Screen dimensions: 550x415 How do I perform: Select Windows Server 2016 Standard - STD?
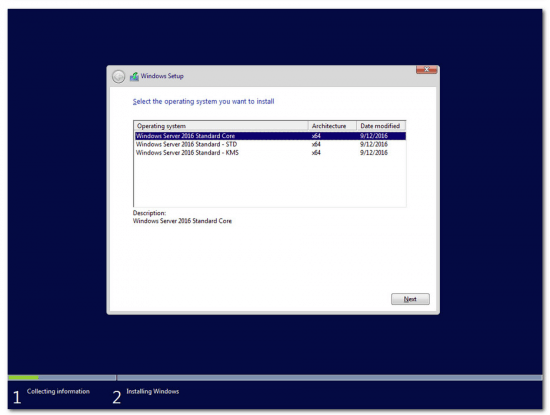270,144
